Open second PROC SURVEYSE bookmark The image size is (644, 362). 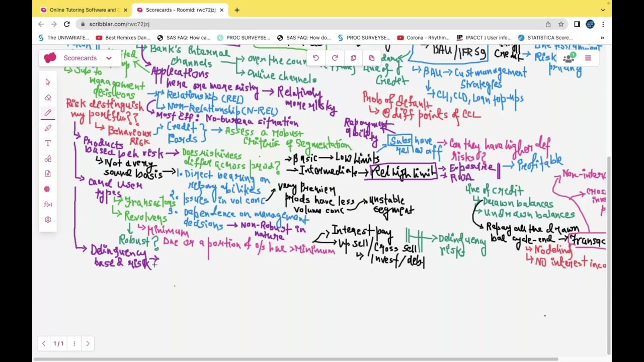(x=364, y=38)
